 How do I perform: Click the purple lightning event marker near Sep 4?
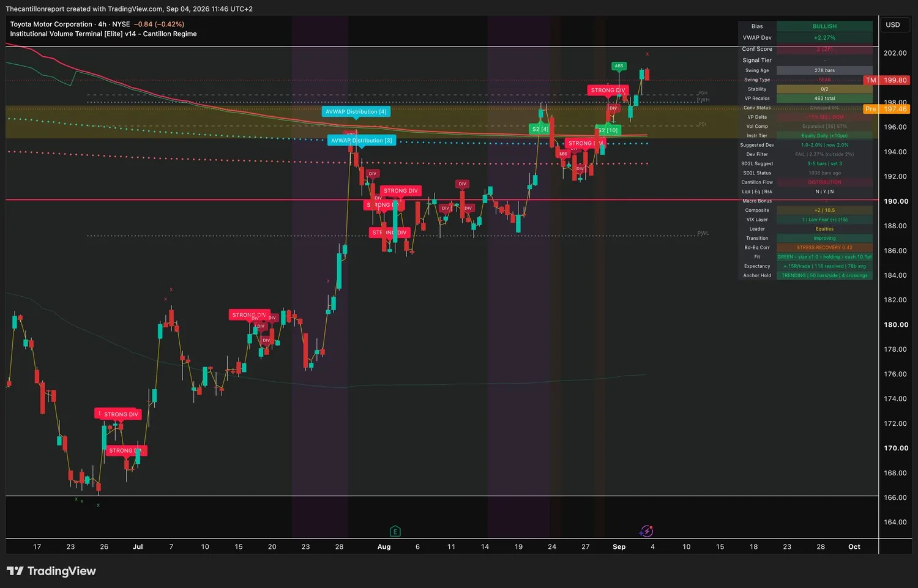click(x=646, y=531)
